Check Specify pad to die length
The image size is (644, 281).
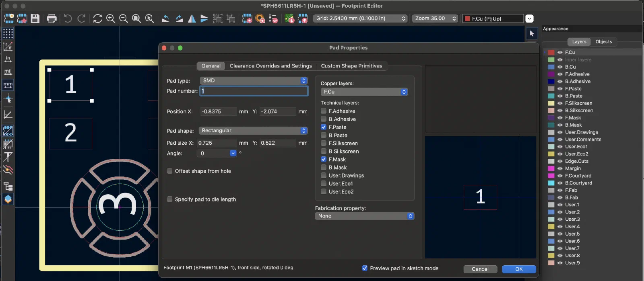tap(170, 199)
